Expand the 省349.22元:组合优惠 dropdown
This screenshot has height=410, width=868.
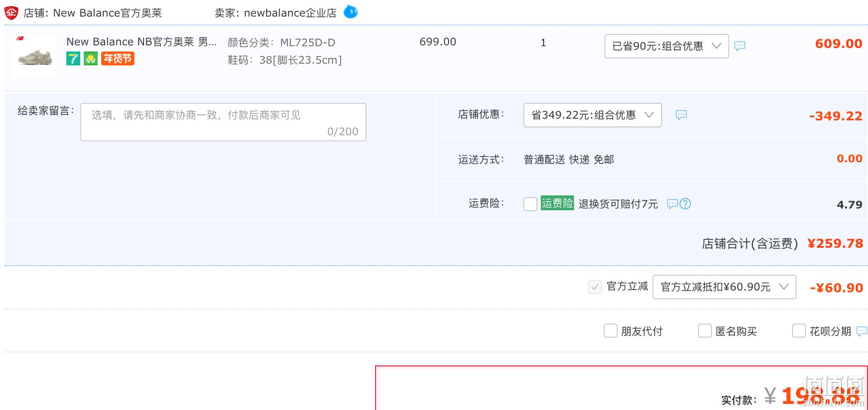592,115
